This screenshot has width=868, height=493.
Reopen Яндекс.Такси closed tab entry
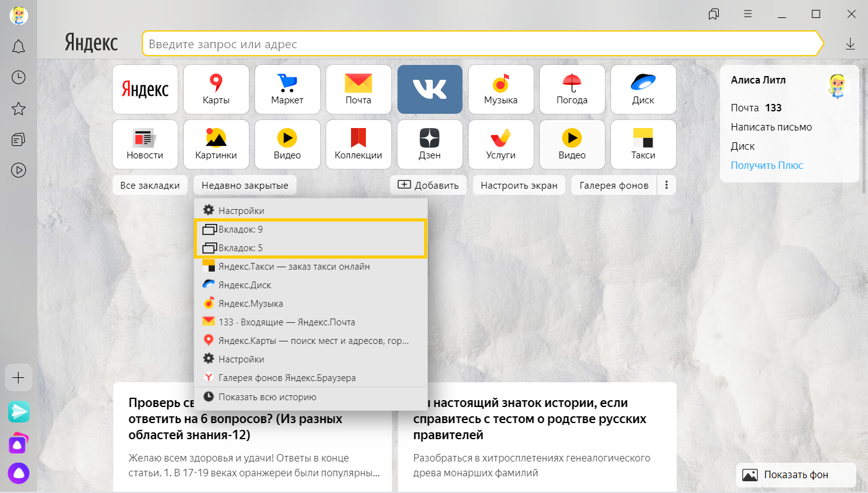[311, 267]
